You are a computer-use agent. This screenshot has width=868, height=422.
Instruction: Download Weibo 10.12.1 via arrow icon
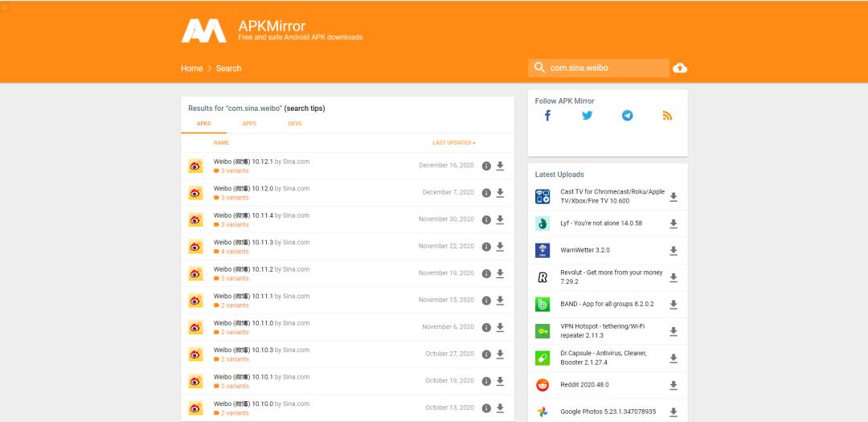coord(501,166)
